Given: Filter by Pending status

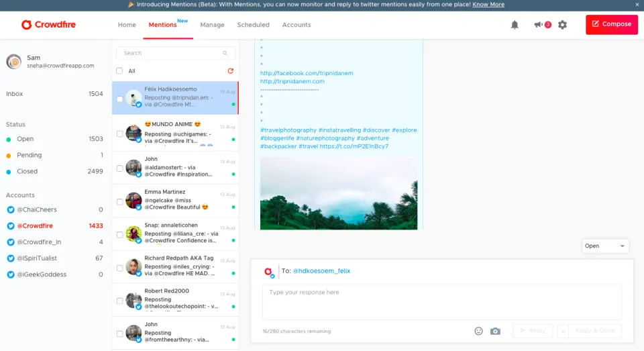Looking at the screenshot, I should coord(29,155).
